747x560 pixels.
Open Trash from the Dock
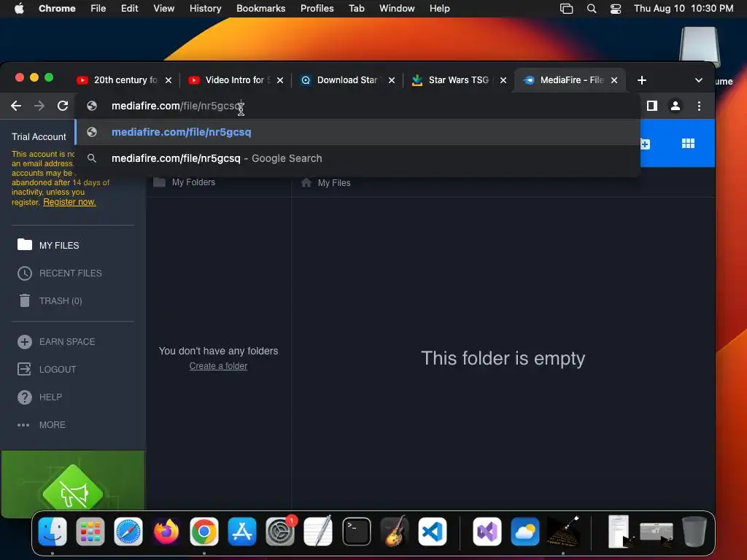click(694, 531)
